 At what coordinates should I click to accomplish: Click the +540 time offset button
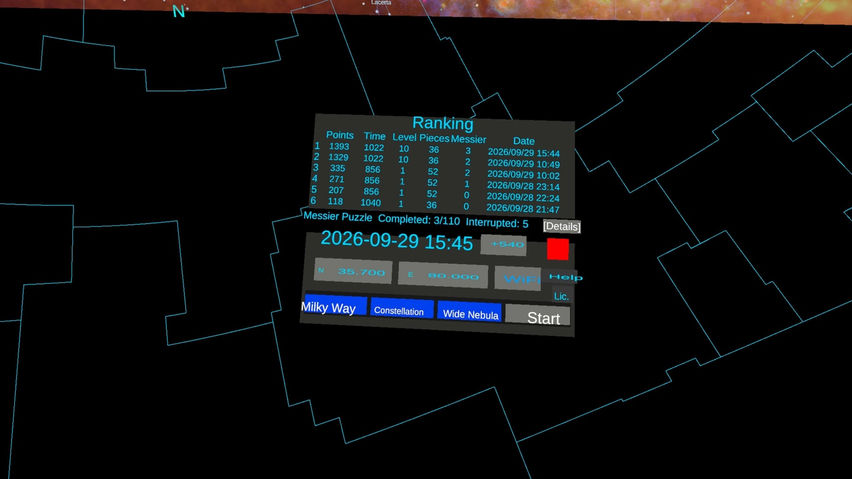click(x=504, y=245)
